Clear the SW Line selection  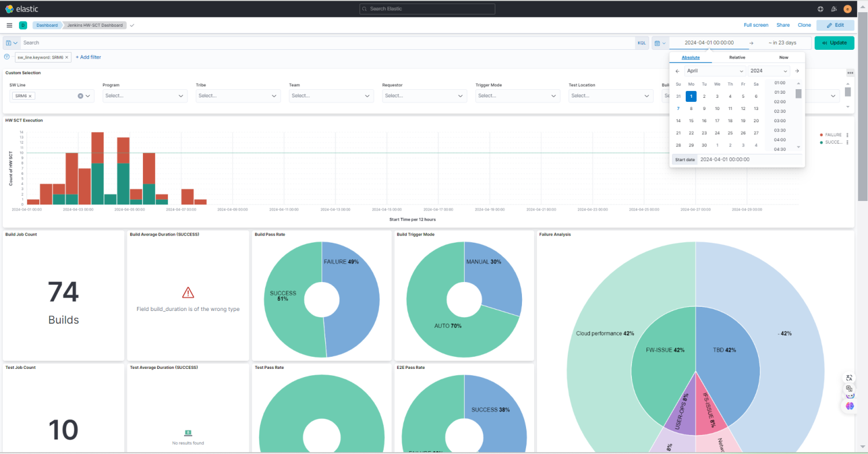pyautogui.click(x=80, y=96)
